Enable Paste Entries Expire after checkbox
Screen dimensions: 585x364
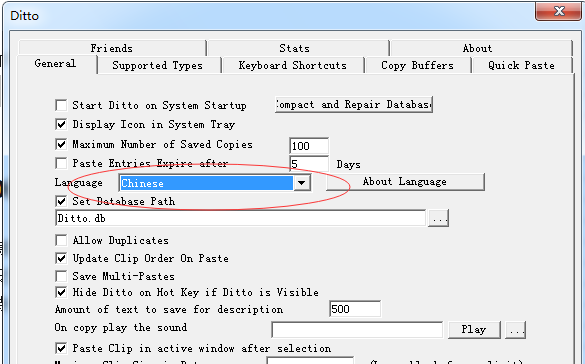[x=61, y=163]
